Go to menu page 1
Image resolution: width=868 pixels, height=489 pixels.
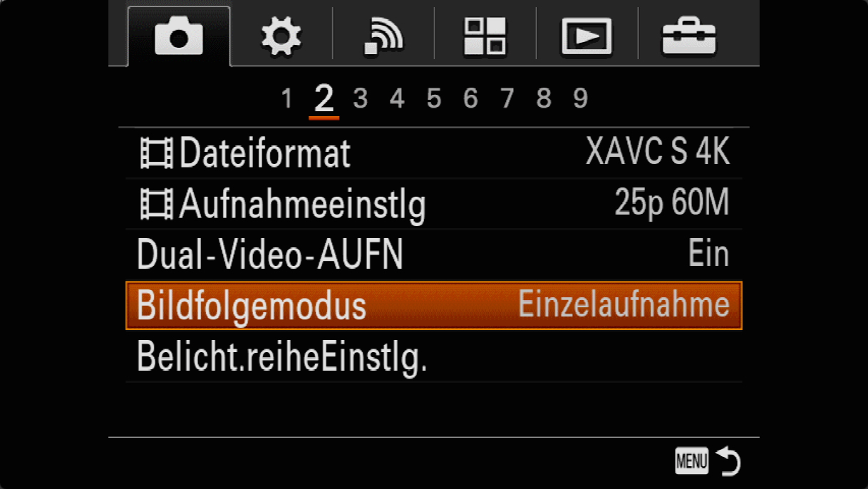coord(286,99)
